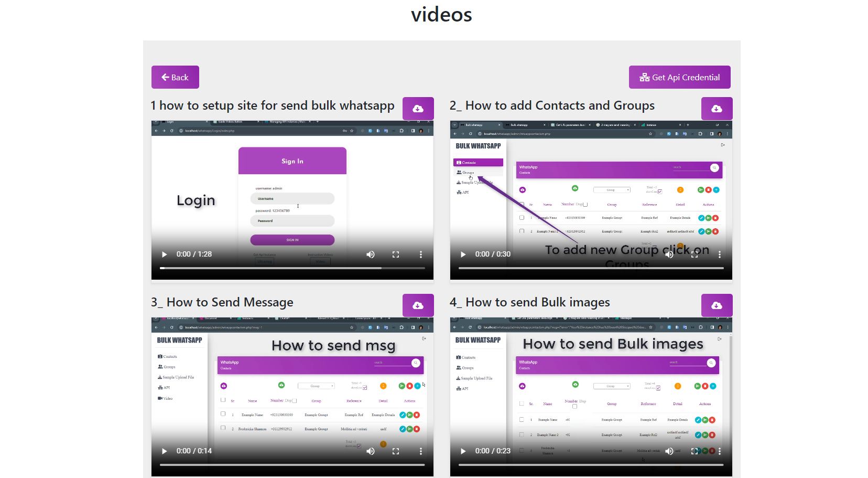Click the '0:00 / 0:30' time display

[x=493, y=254]
